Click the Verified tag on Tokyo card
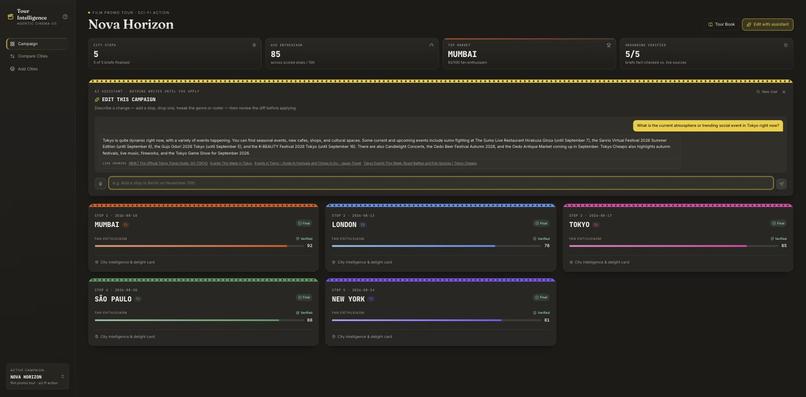 pos(779,239)
